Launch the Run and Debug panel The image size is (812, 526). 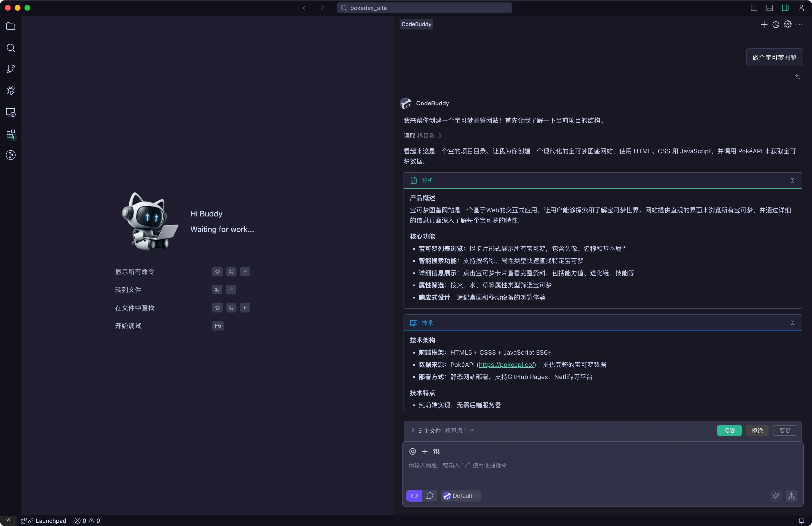10,90
